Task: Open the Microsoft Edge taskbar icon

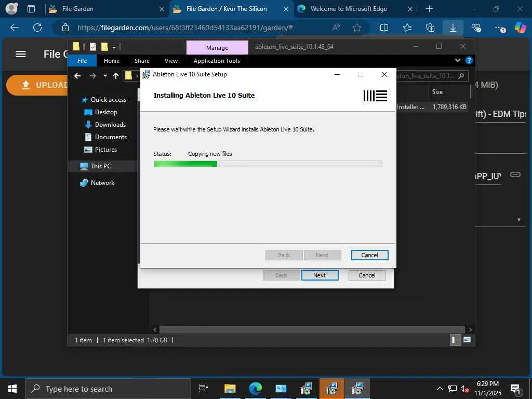Action: point(256,389)
